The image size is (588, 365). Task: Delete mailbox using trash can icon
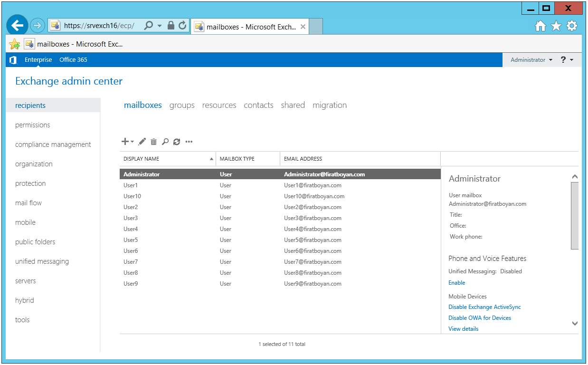(153, 141)
